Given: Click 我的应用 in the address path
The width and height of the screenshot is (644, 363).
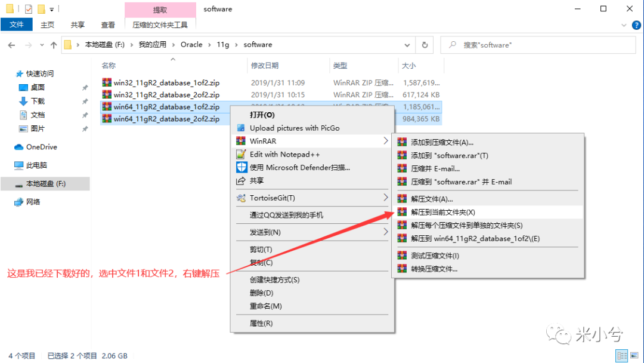Looking at the screenshot, I should click(153, 45).
